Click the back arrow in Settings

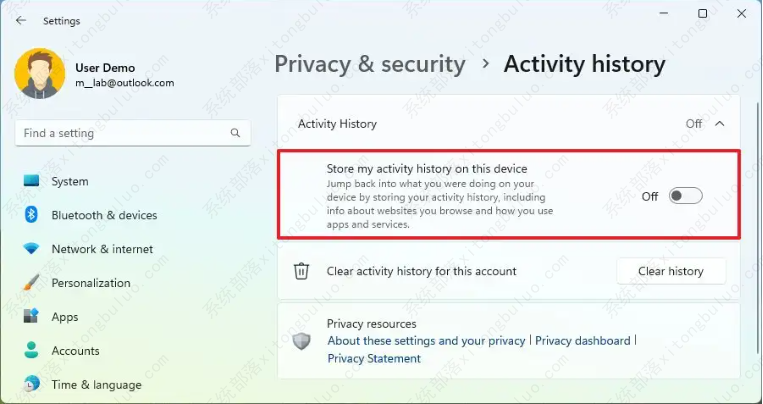(21, 20)
